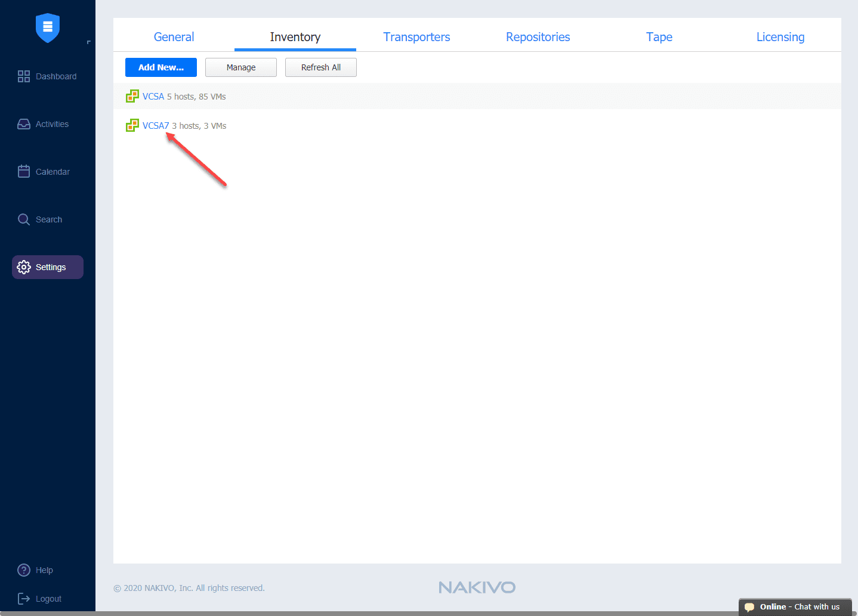Open the Repositories tab

538,36
